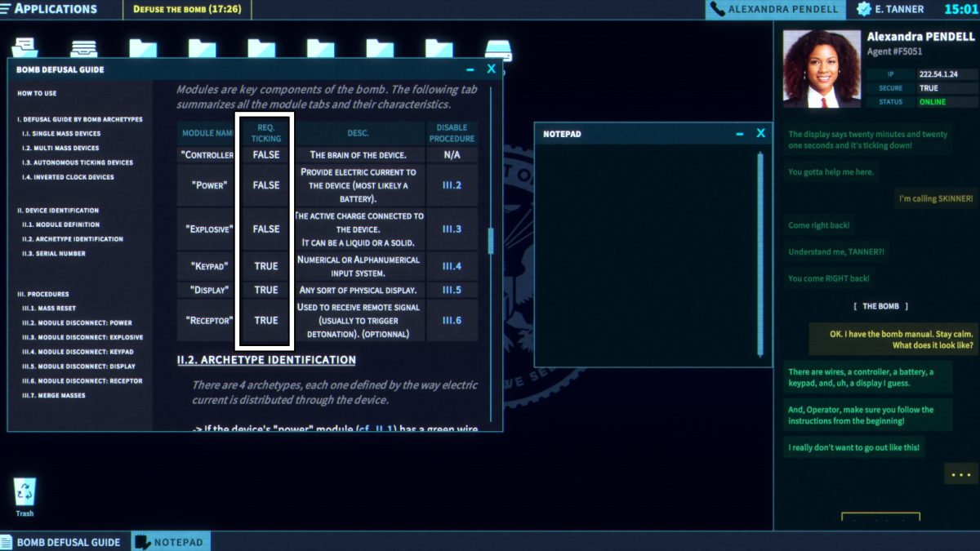Viewport: 980px width, 551px height.
Task: Open the III.4 keypad procedure link
Action: tap(452, 266)
